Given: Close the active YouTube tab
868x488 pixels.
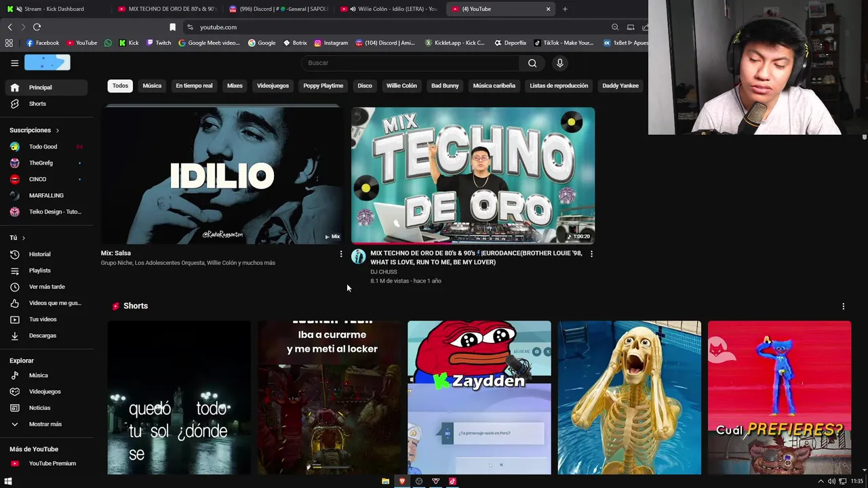Looking at the screenshot, I should [548, 9].
